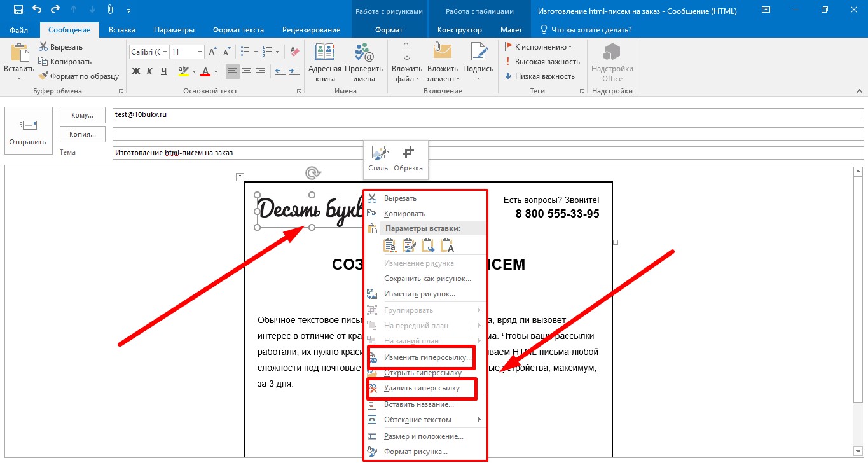Toggle Низкая важность low importance
The image size is (868, 463).
pos(539,76)
